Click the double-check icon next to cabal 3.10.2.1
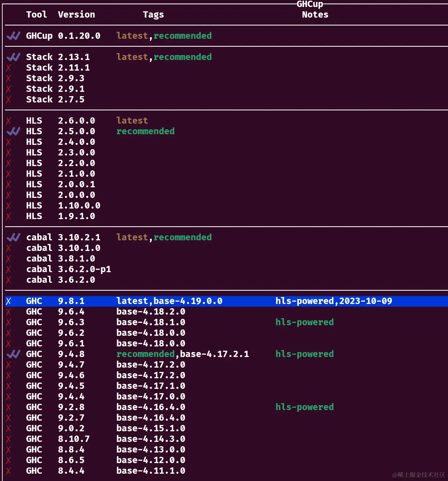Image resolution: width=448 pixels, height=481 pixels. [13, 237]
